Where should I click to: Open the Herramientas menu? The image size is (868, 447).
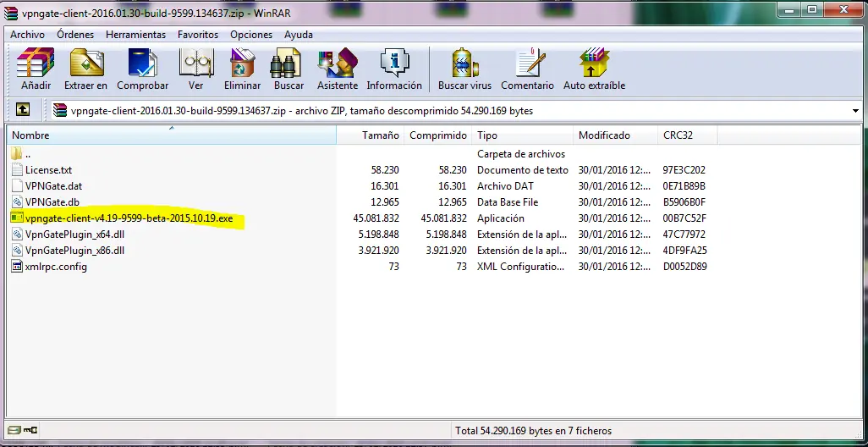tap(135, 35)
